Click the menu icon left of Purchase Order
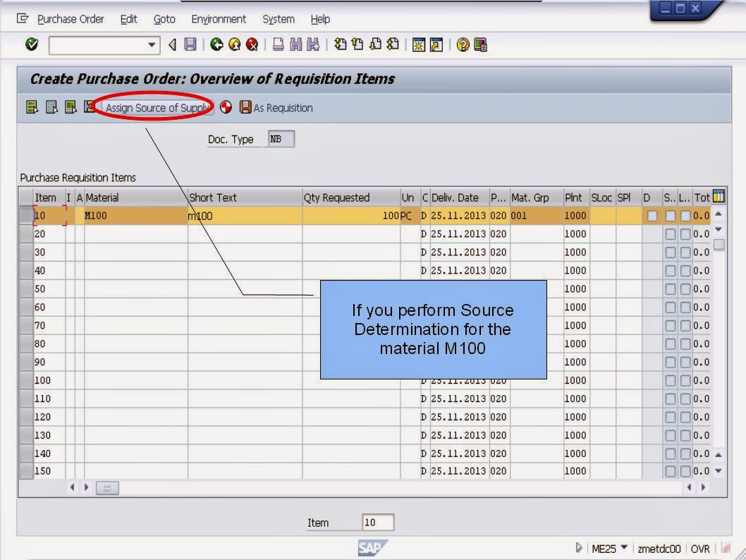 coord(23,18)
